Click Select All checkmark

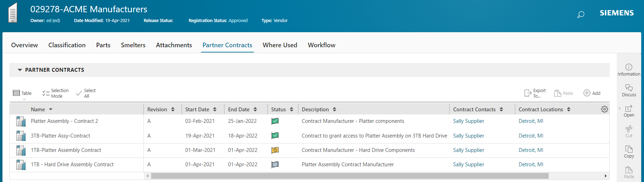click(79, 93)
